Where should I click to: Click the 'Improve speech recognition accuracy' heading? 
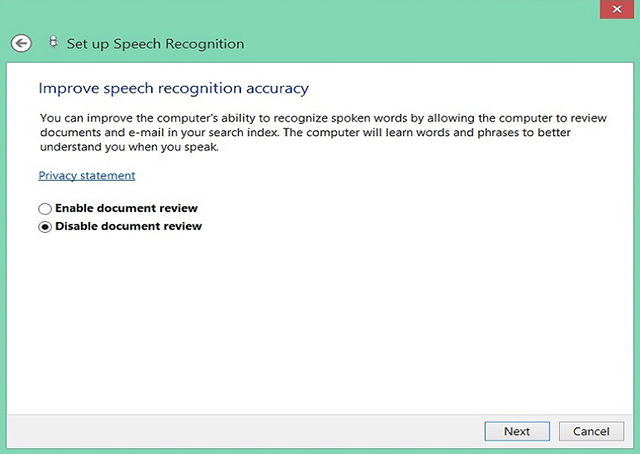(173, 88)
